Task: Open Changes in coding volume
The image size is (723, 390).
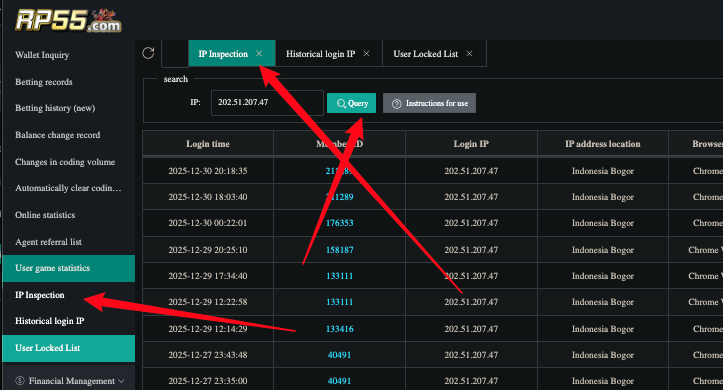Action: [x=65, y=162]
